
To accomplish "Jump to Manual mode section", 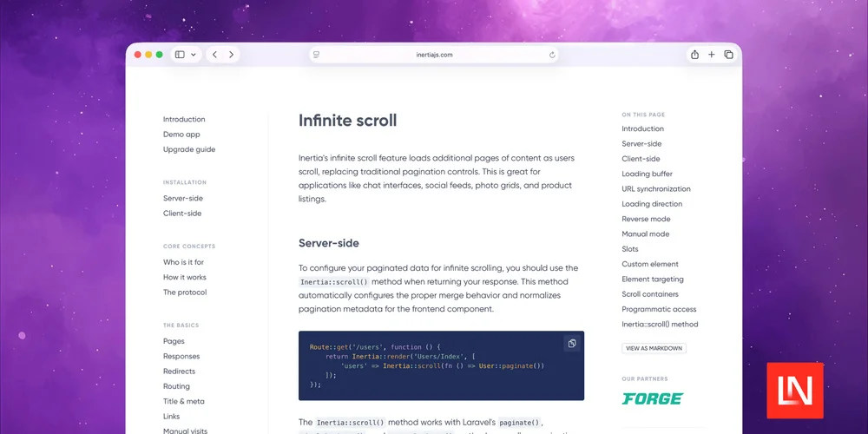I will pos(646,233).
